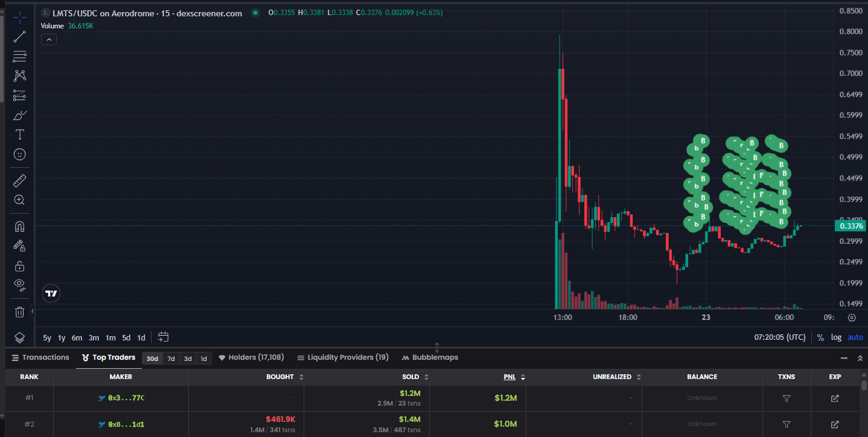Click the zoom in tool

pos(19,200)
